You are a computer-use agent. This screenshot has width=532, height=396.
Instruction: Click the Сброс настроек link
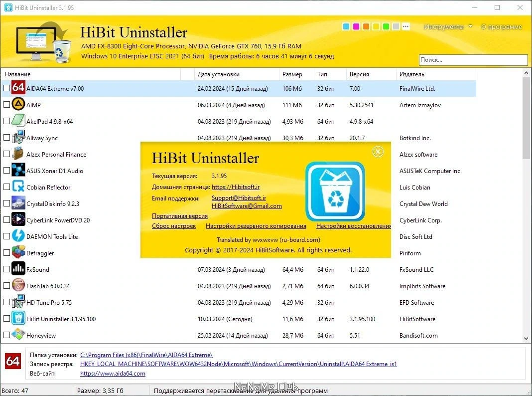click(x=174, y=226)
